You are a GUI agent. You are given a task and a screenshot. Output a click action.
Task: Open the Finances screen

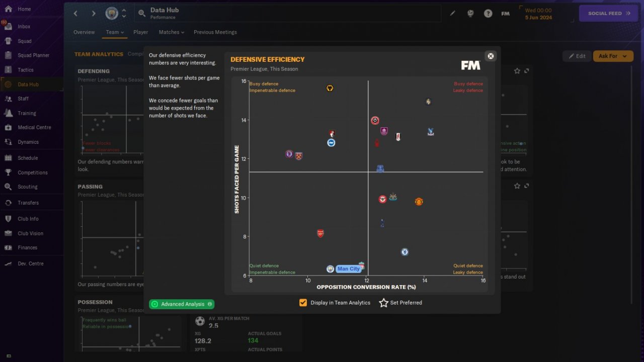pyautogui.click(x=28, y=247)
